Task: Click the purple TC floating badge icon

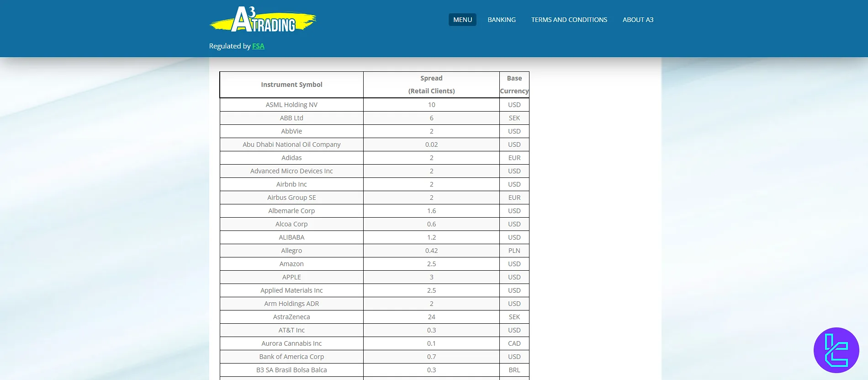Action: (836, 350)
